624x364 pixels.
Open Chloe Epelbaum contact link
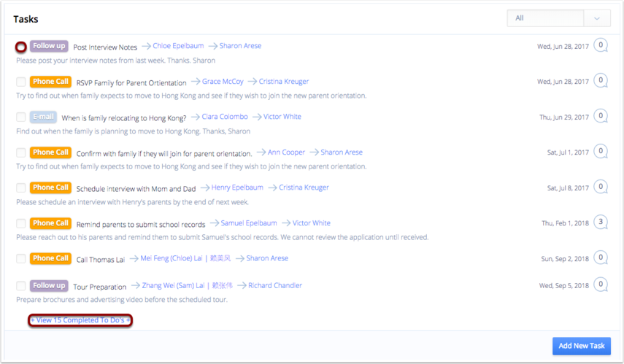(x=178, y=46)
